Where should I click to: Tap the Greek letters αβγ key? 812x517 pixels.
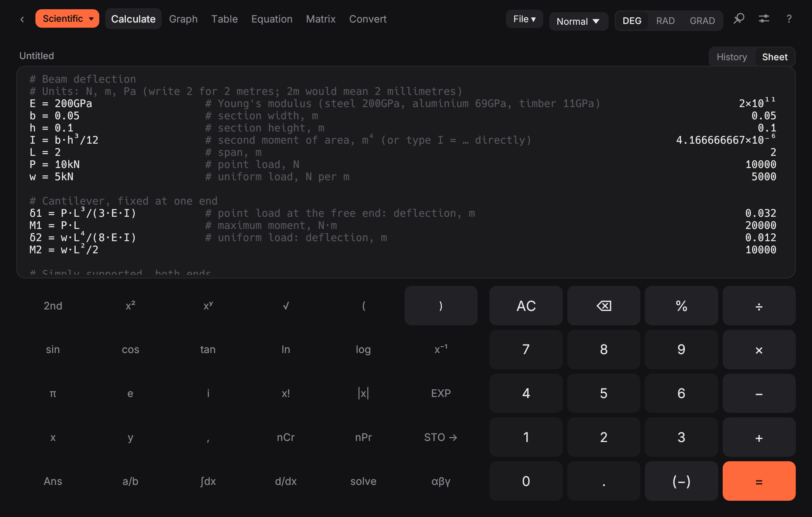click(441, 481)
